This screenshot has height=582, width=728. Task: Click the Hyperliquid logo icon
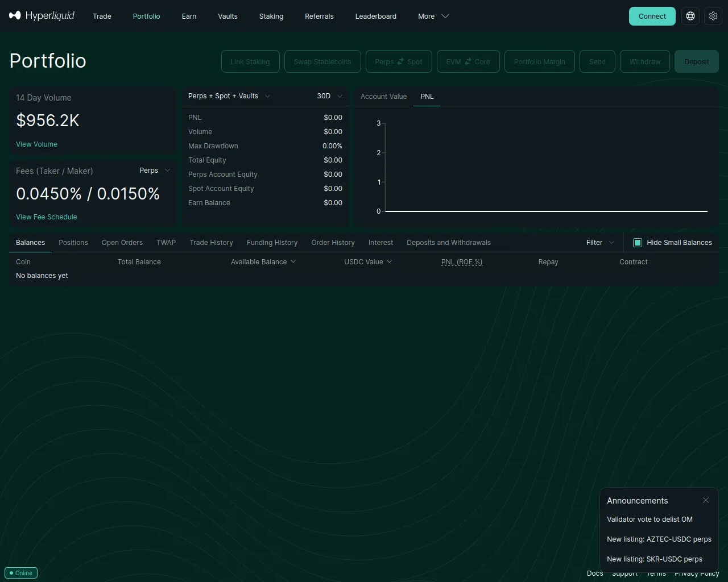pos(15,16)
